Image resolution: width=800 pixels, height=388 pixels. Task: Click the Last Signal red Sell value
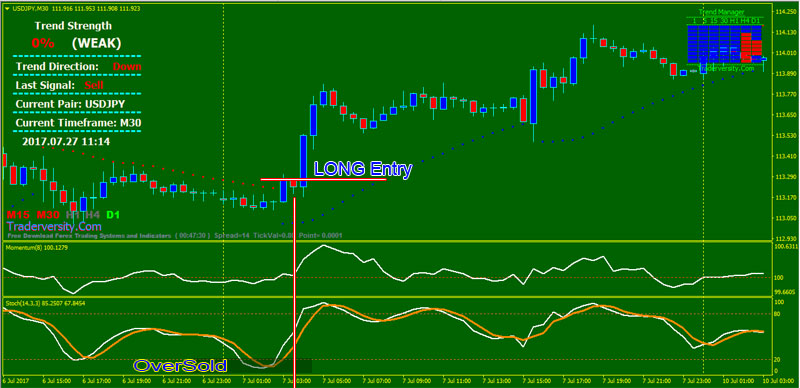tap(94, 85)
